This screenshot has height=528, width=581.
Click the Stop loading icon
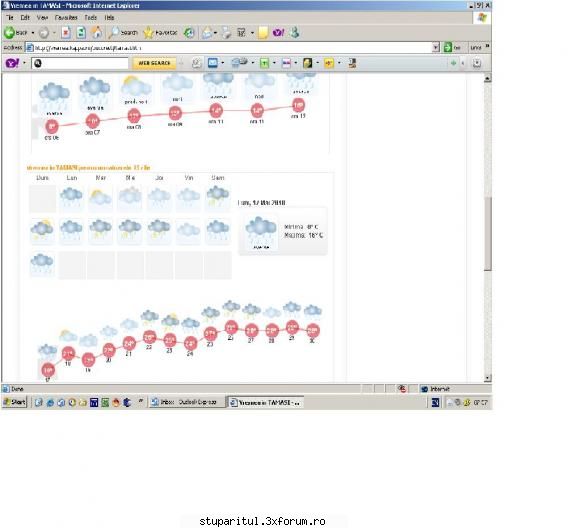point(66,33)
